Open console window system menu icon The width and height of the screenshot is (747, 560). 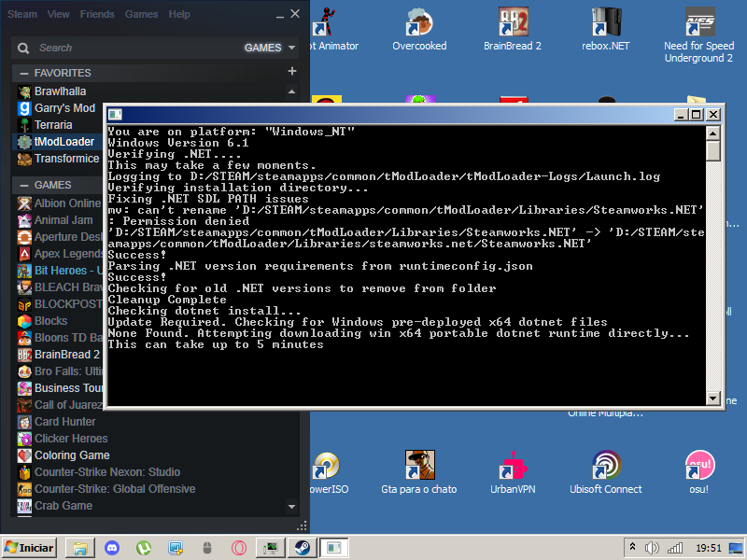115,114
